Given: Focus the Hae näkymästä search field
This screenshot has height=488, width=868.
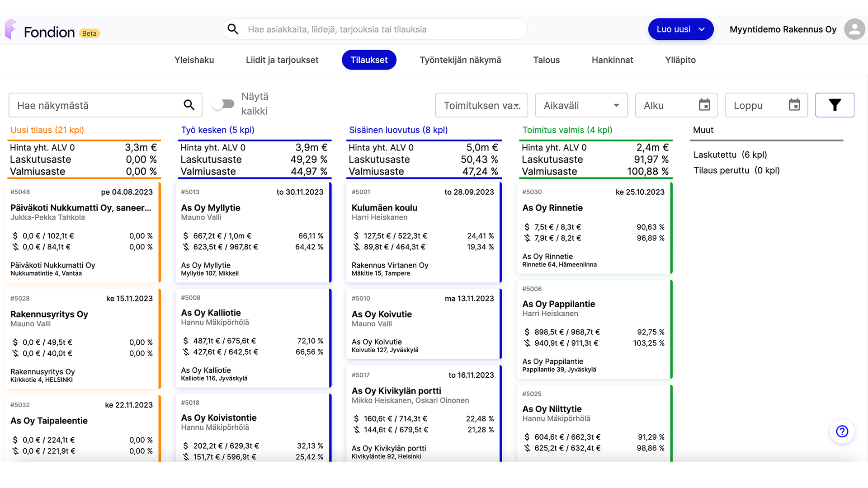Looking at the screenshot, I should 105,105.
